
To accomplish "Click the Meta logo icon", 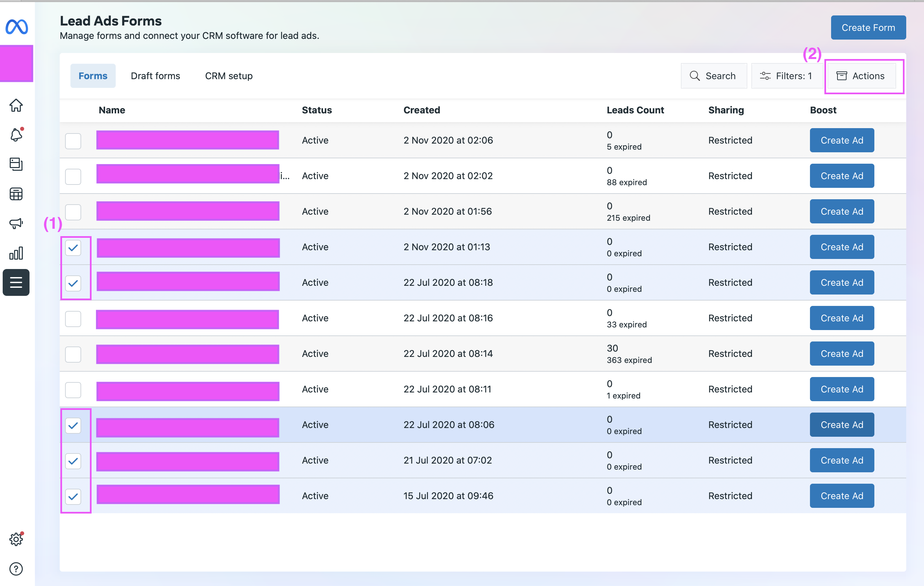I will 16,26.
